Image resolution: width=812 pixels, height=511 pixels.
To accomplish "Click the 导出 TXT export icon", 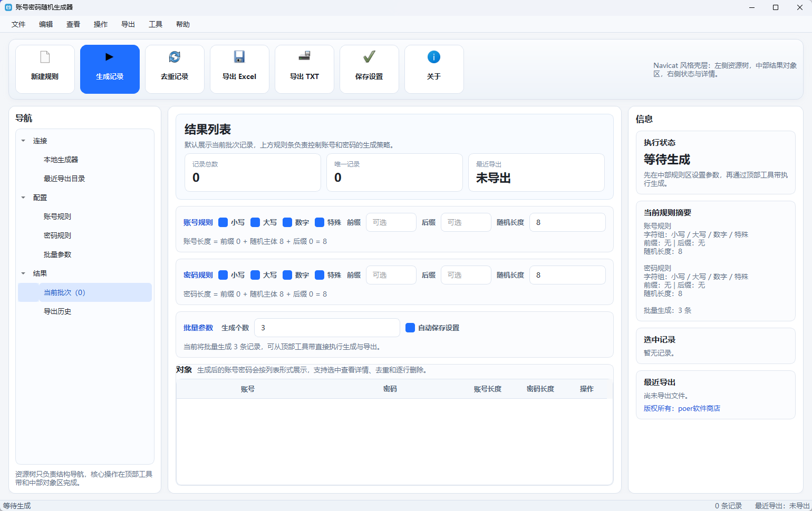I will pos(304,56).
